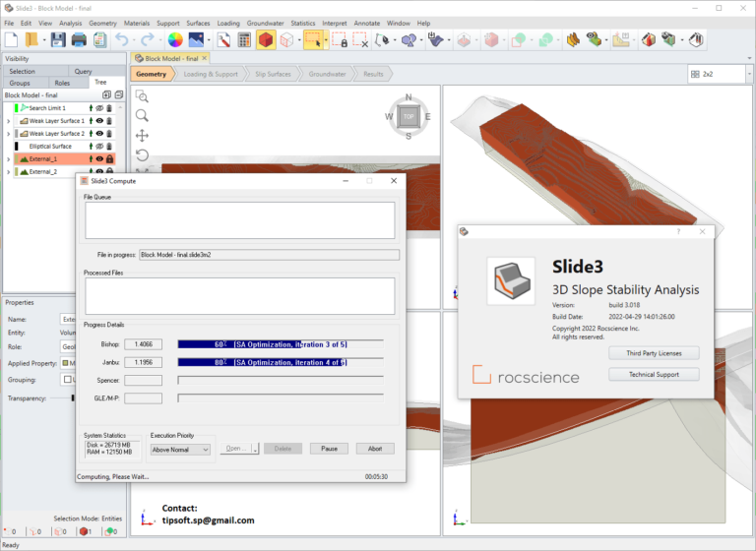Open the color wheel display options
The width and height of the screenshot is (756, 551).
[x=175, y=40]
